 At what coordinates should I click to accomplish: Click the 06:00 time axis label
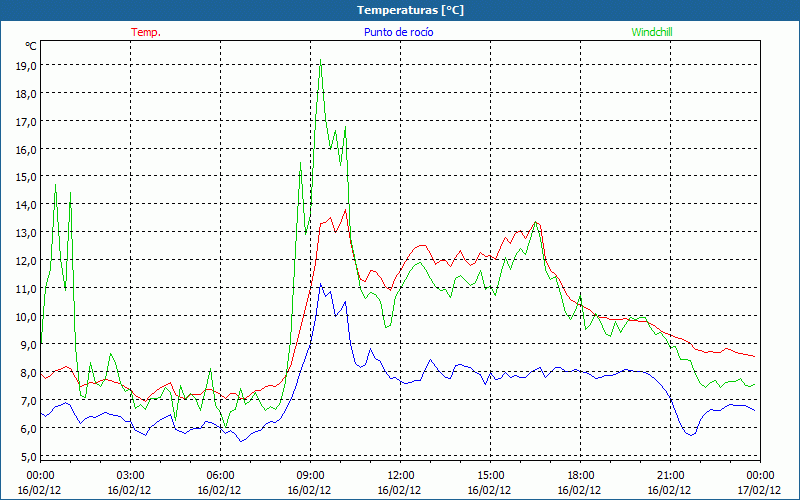pyautogui.click(x=220, y=476)
